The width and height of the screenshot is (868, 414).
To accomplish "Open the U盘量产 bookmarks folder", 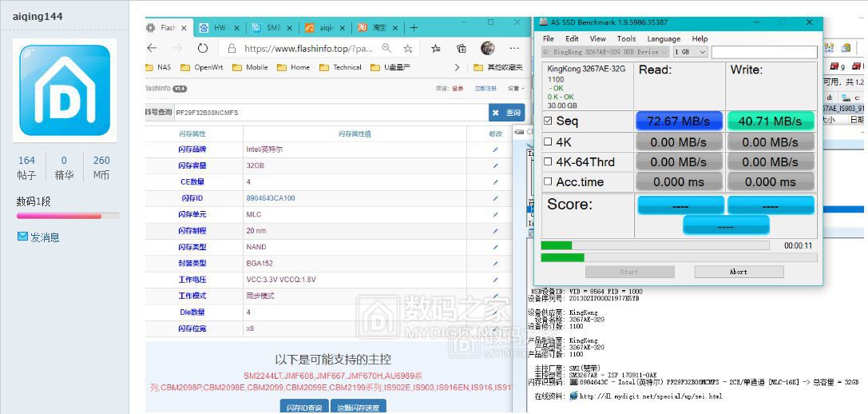I will click(391, 68).
